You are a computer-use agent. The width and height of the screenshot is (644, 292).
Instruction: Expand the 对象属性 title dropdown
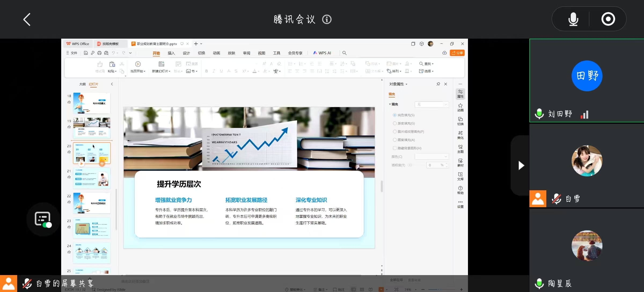pos(406,84)
